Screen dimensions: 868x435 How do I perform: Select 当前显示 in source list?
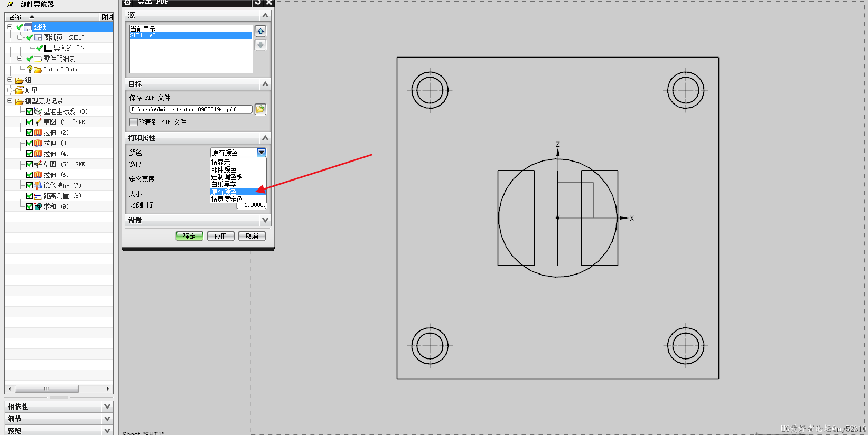191,29
